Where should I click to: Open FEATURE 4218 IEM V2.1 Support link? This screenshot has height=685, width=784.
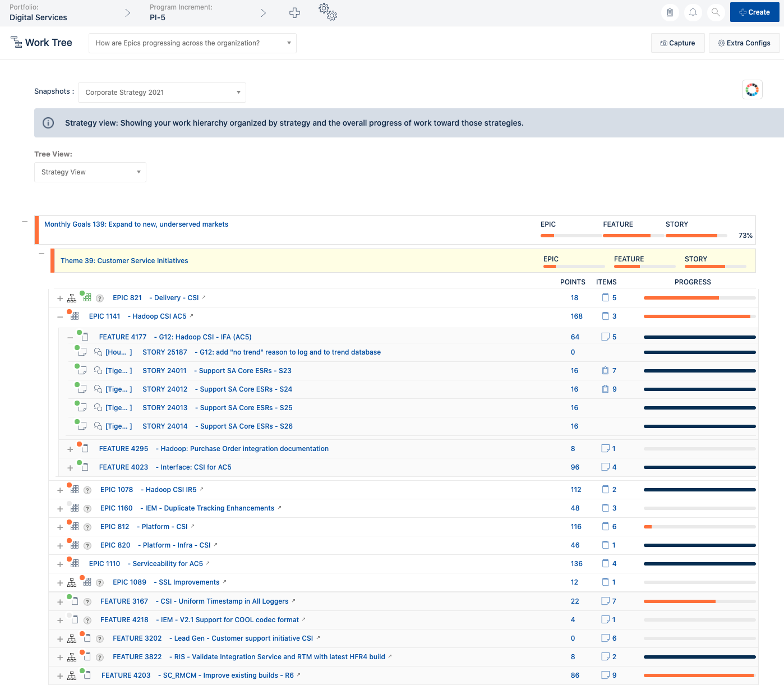[x=200, y=620]
